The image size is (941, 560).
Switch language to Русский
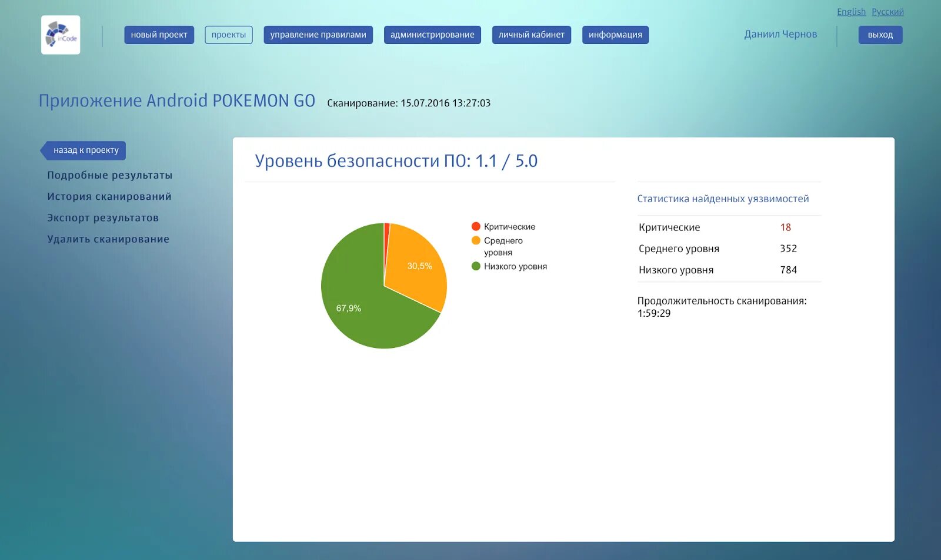[x=887, y=12]
